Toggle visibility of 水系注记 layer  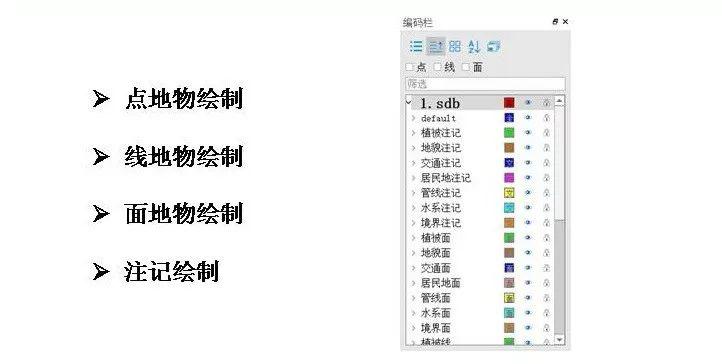528,208
